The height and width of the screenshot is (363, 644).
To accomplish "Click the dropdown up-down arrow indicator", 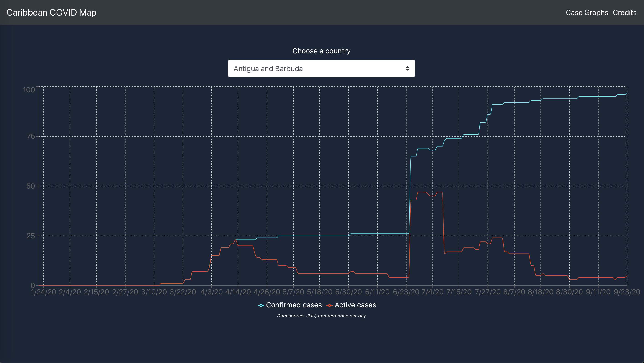I will (x=407, y=69).
